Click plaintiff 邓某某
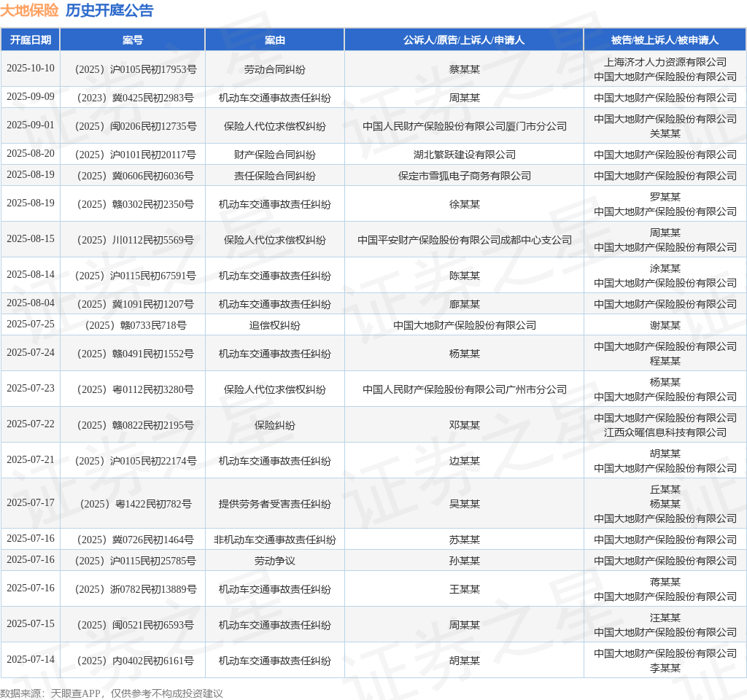The height and width of the screenshot is (700, 747). click(x=465, y=426)
